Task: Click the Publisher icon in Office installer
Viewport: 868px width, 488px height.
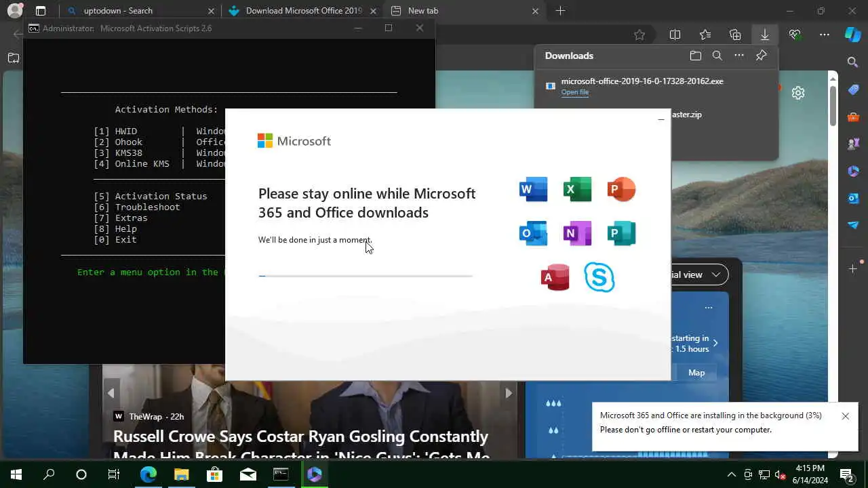Action: pyautogui.click(x=621, y=233)
